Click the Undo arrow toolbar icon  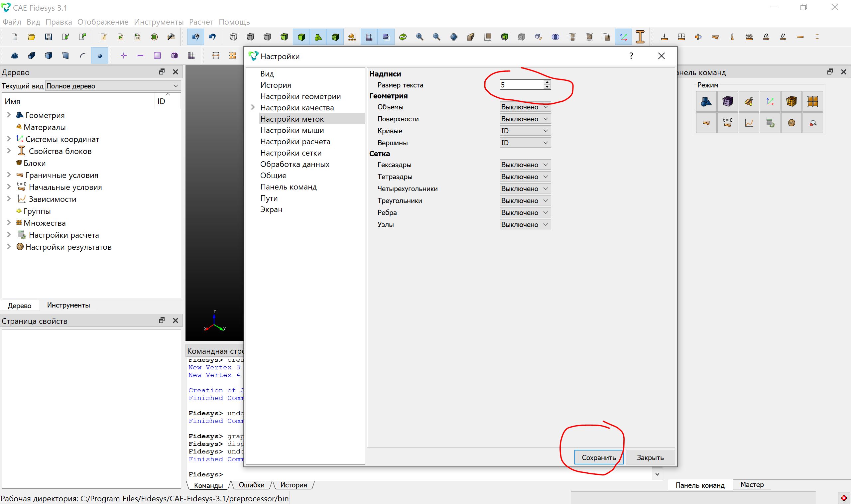tap(212, 37)
